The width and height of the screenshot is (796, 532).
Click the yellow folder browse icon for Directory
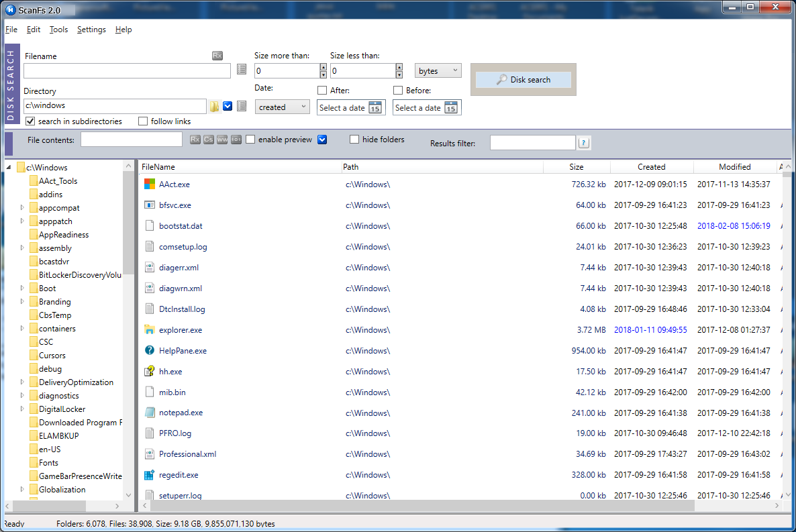(215, 106)
